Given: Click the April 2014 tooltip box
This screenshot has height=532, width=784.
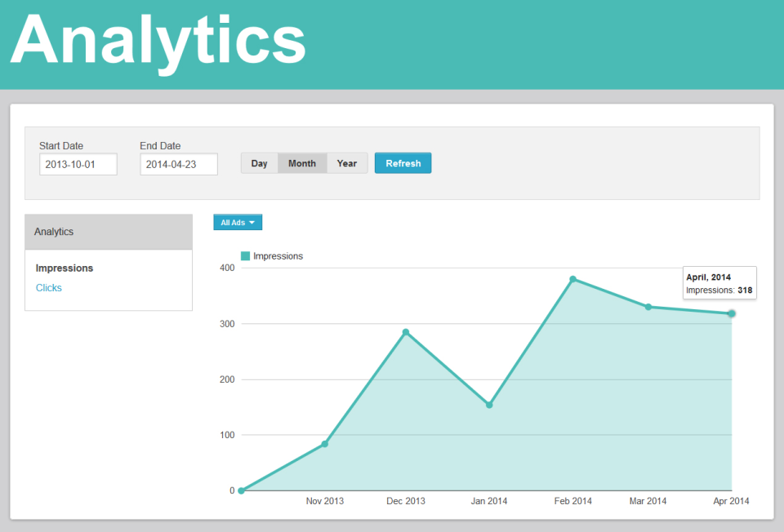Looking at the screenshot, I should pos(719,283).
